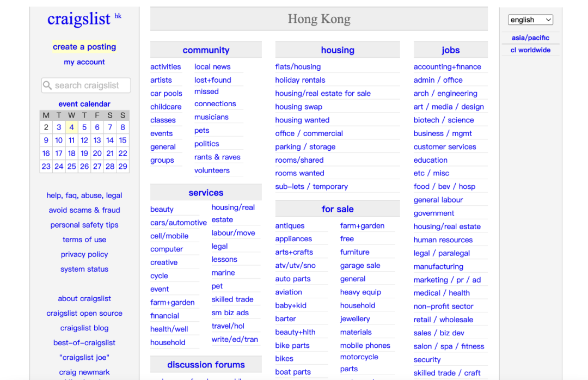View flats/housing listings
Image resolution: width=588 pixels, height=380 pixels.
298,67
